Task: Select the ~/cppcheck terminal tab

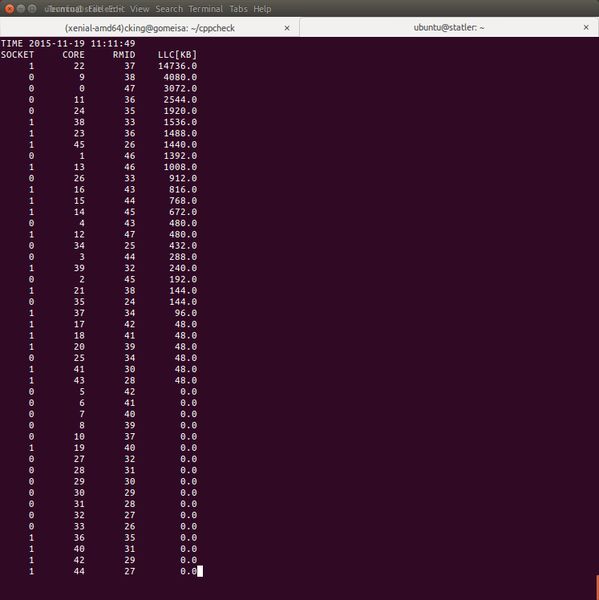Action: 150,28
